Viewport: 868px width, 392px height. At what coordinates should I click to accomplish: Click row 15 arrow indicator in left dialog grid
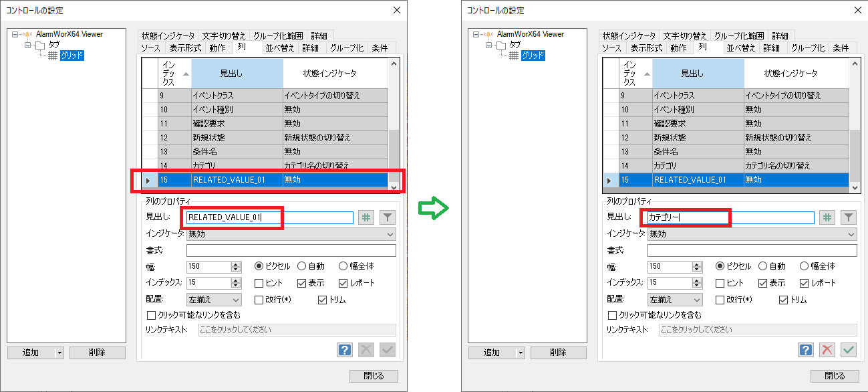pos(149,179)
